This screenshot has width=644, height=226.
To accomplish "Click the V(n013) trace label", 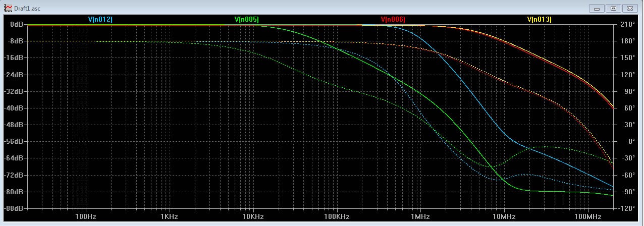I will [x=539, y=20].
